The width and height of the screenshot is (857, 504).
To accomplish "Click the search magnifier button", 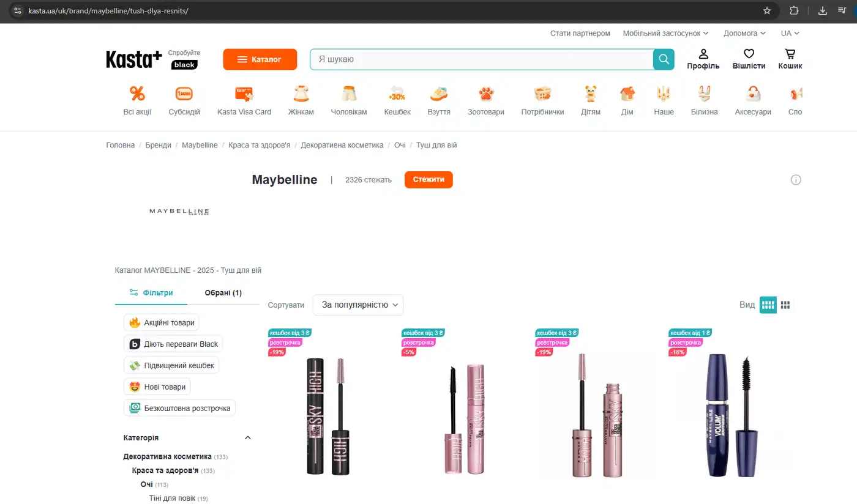I will pos(664,59).
